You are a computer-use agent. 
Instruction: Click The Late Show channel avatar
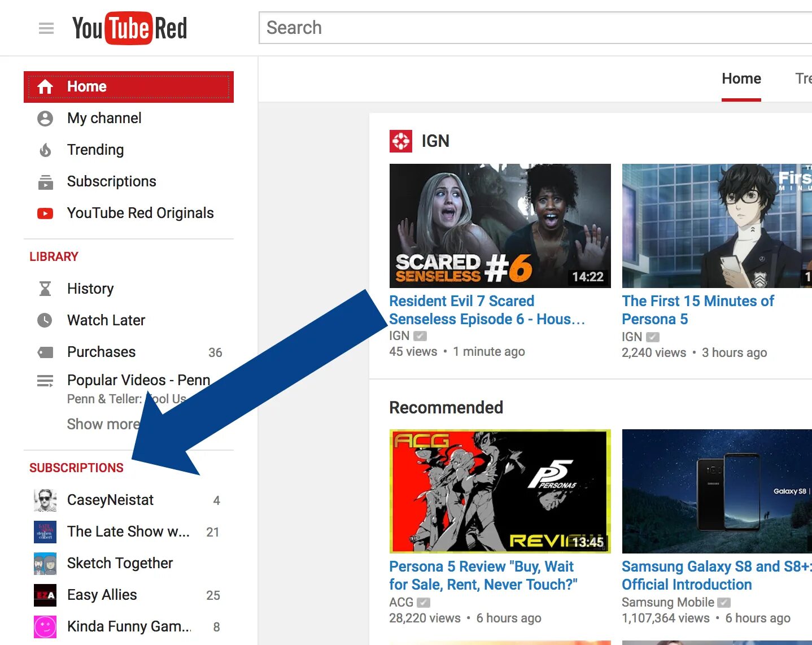click(45, 532)
